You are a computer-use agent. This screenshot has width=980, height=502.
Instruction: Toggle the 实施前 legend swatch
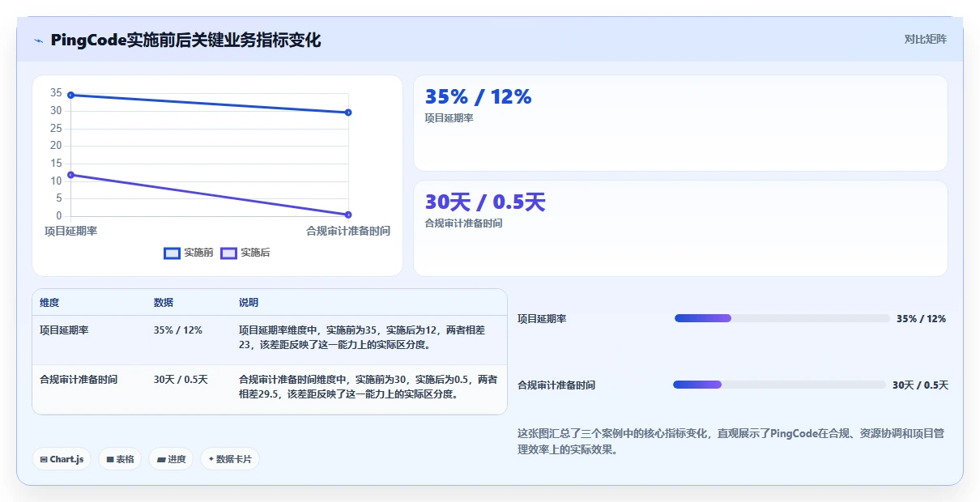coord(172,253)
